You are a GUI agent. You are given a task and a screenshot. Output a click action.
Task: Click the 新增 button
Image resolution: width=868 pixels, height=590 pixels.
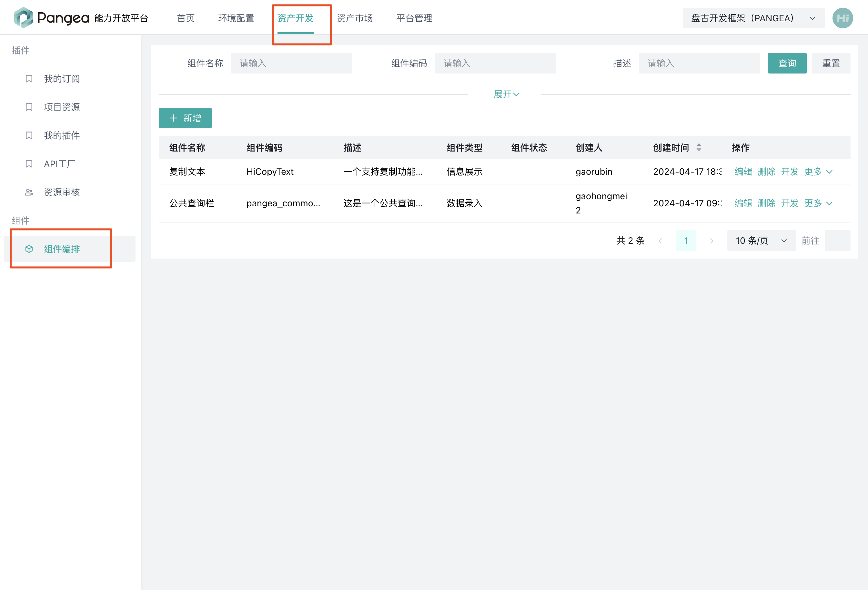185,118
